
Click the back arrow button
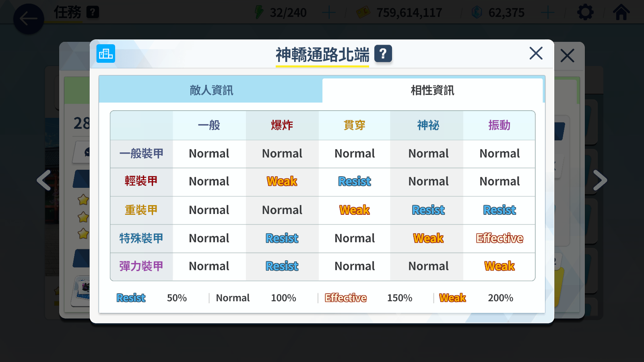pyautogui.click(x=29, y=19)
